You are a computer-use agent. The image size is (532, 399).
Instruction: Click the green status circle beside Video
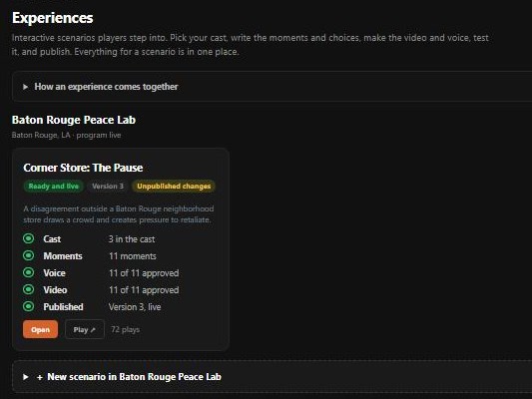click(x=29, y=289)
